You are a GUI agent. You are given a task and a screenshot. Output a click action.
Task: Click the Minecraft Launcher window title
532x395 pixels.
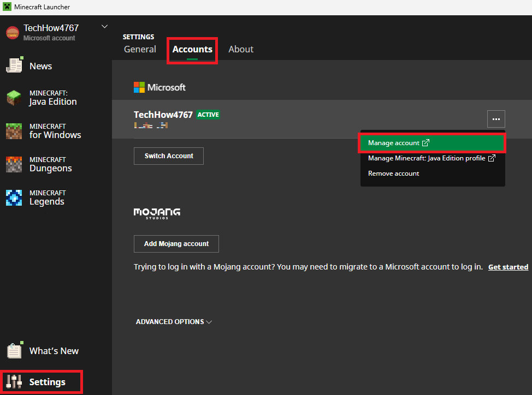pos(42,7)
